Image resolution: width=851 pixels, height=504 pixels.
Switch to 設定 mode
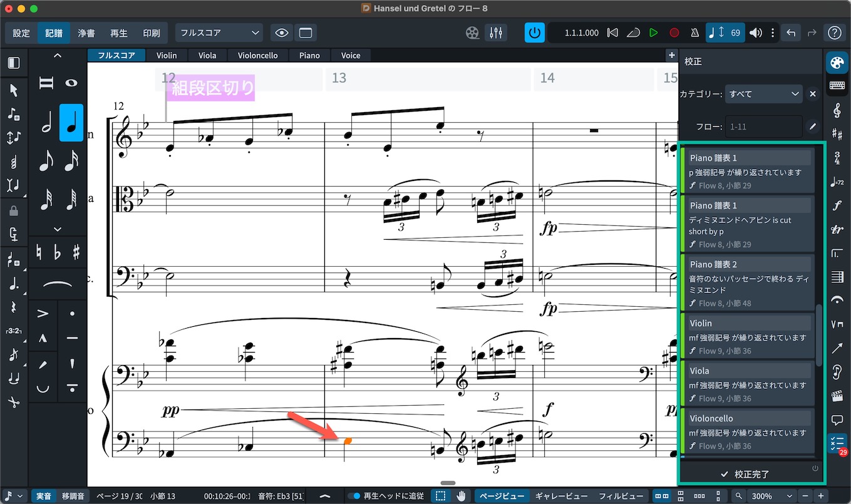pos(21,33)
